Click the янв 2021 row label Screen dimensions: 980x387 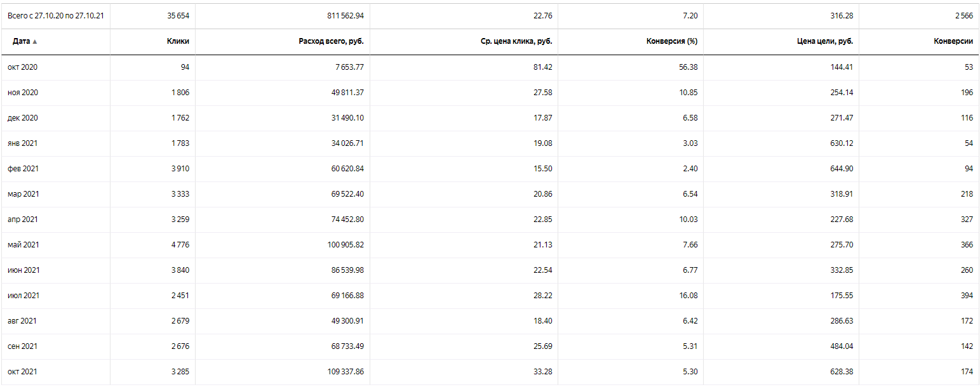22,143
